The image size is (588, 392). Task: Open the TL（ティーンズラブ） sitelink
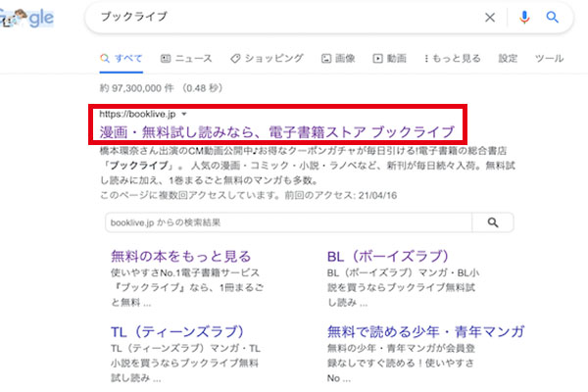coord(177,331)
